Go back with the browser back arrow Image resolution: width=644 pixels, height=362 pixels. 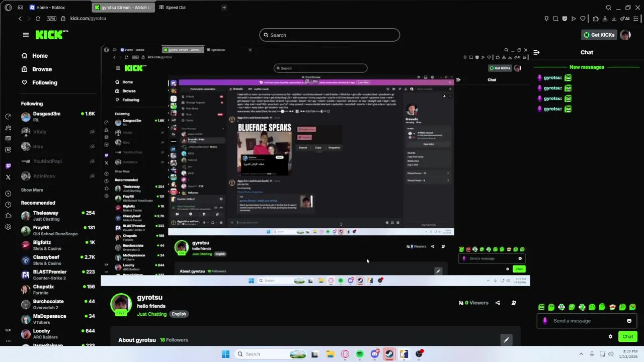point(20,19)
